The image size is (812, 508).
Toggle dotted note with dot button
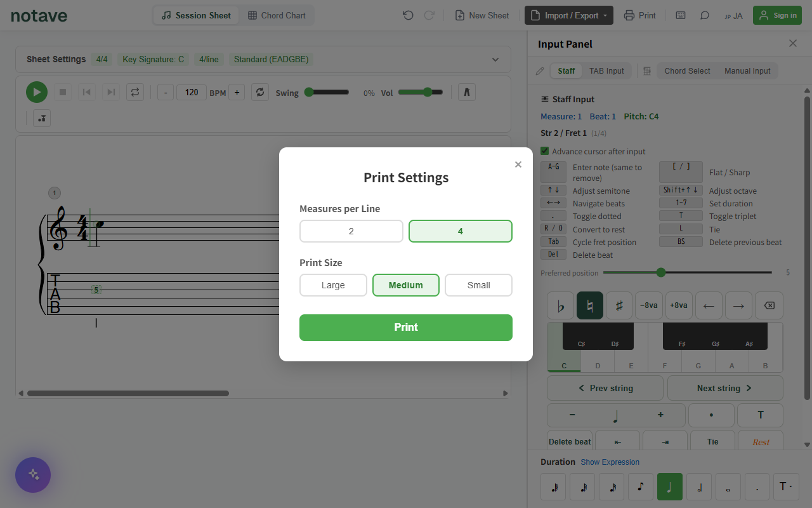pos(711,415)
